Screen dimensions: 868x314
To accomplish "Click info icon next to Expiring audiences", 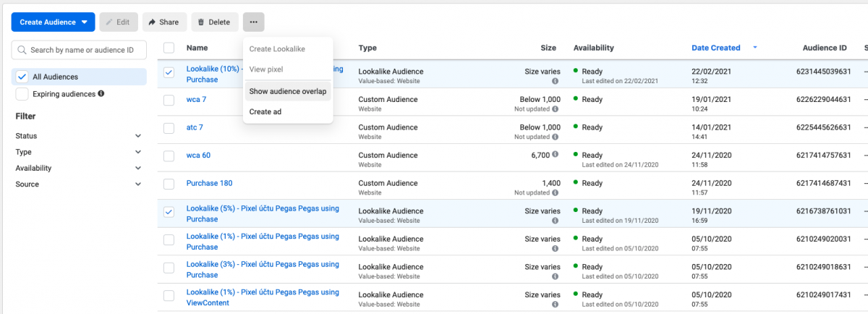I will 101,94.
